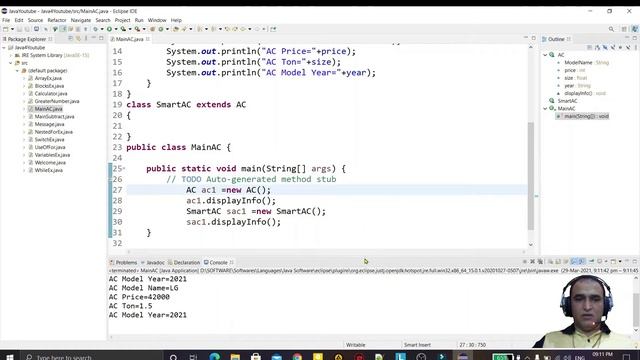640x360 pixels.
Task: Open Calculator.java in Package Explorer
Action: pyautogui.click(x=51, y=93)
